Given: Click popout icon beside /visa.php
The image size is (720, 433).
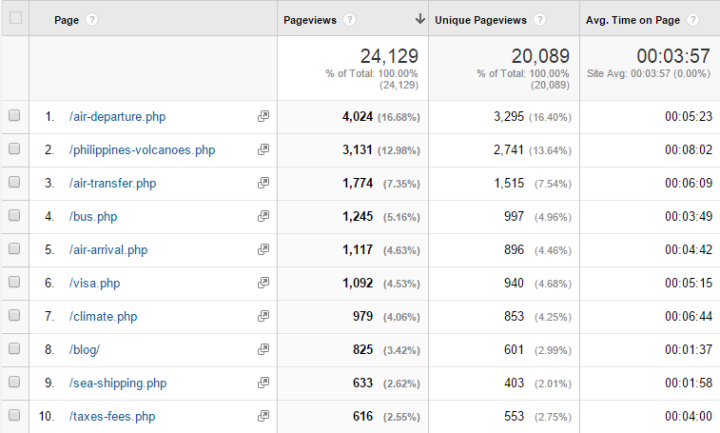Looking at the screenshot, I should (x=264, y=283).
